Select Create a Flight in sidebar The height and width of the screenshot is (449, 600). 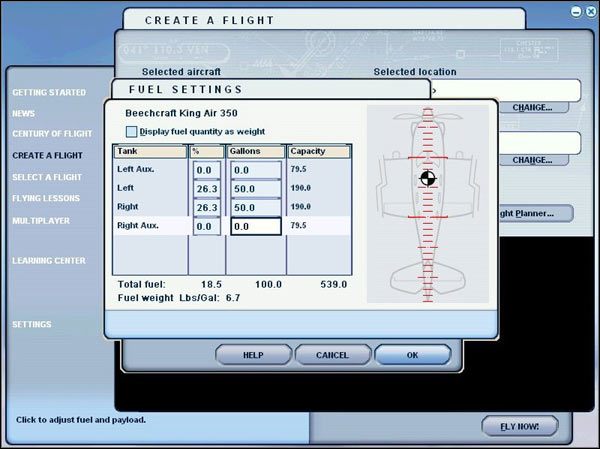(47, 155)
